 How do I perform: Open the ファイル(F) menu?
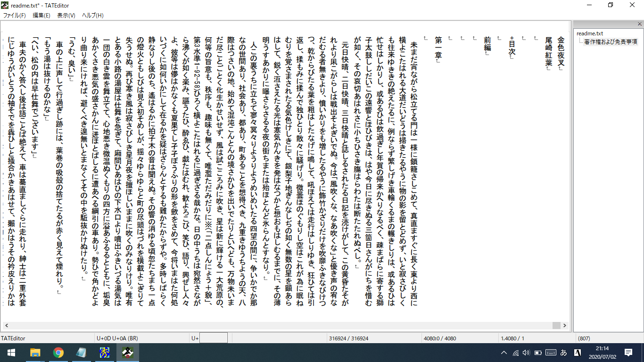point(14,16)
